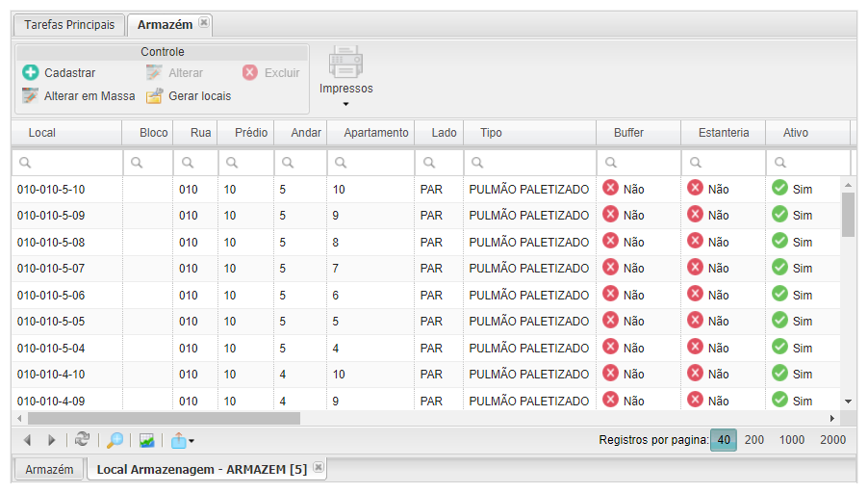Screen dimensions: 868x493
Task: Click the red Excluir icon
Action: (249, 72)
